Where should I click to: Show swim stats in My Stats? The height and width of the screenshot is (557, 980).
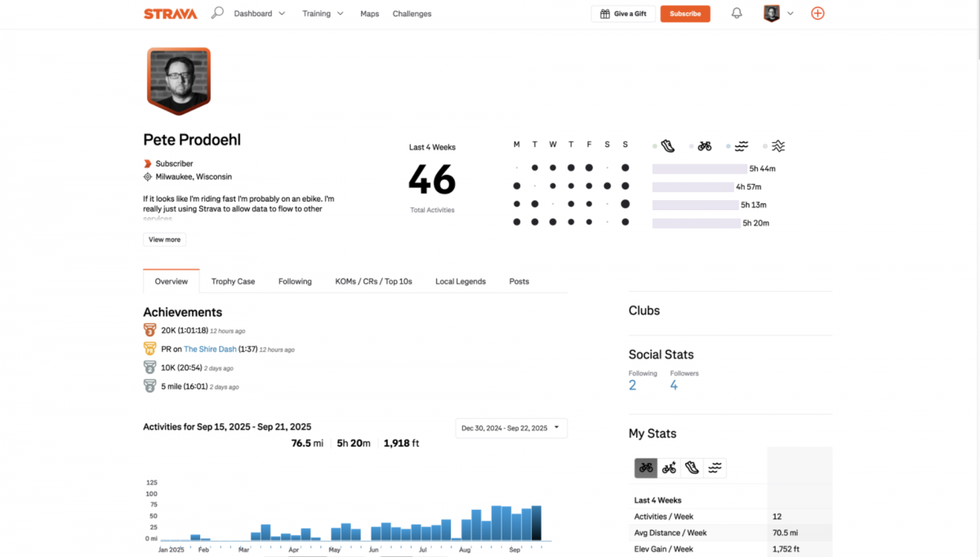coord(715,468)
